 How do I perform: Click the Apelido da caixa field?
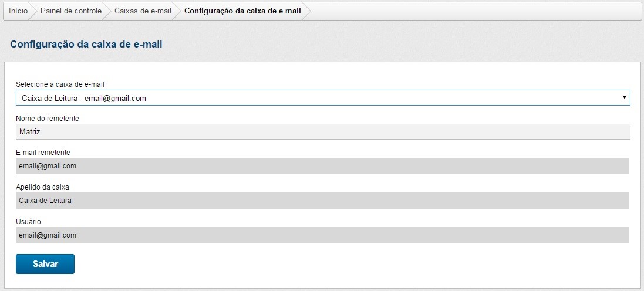[323, 201]
